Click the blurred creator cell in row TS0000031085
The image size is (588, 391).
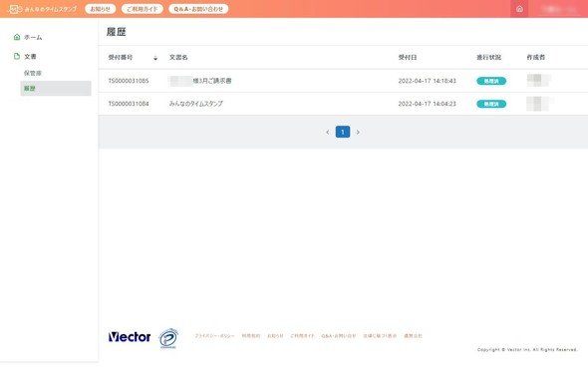[538, 81]
